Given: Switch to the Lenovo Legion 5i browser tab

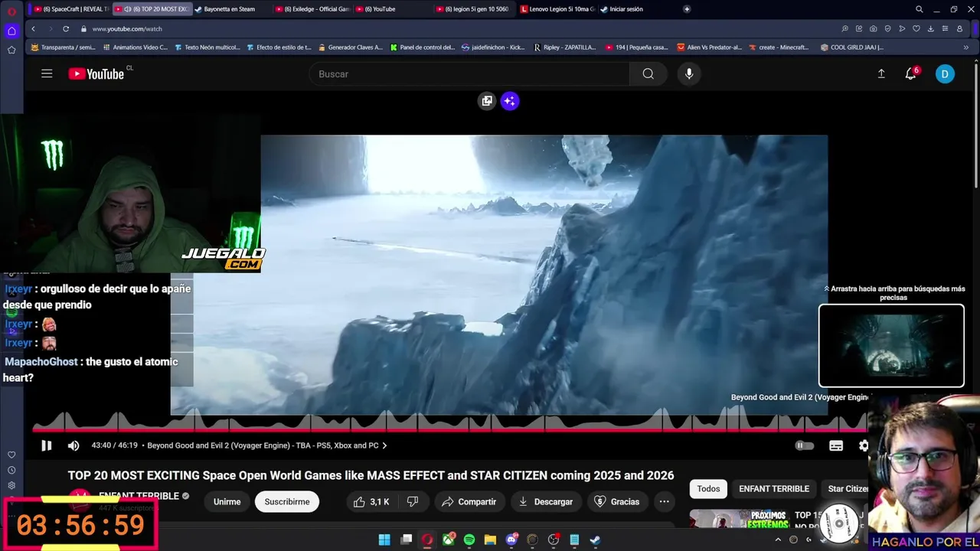Looking at the screenshot, I should coord(557,9).
